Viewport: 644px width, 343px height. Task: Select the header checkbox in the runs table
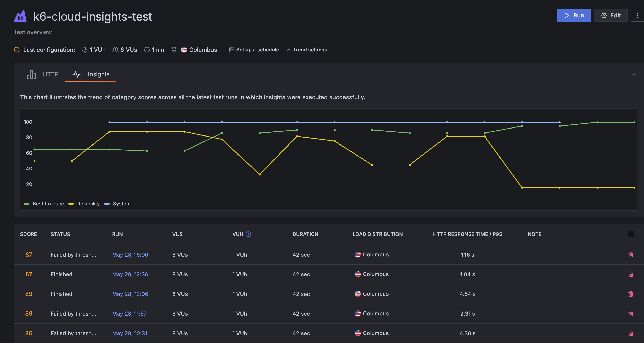click(631, 234)
